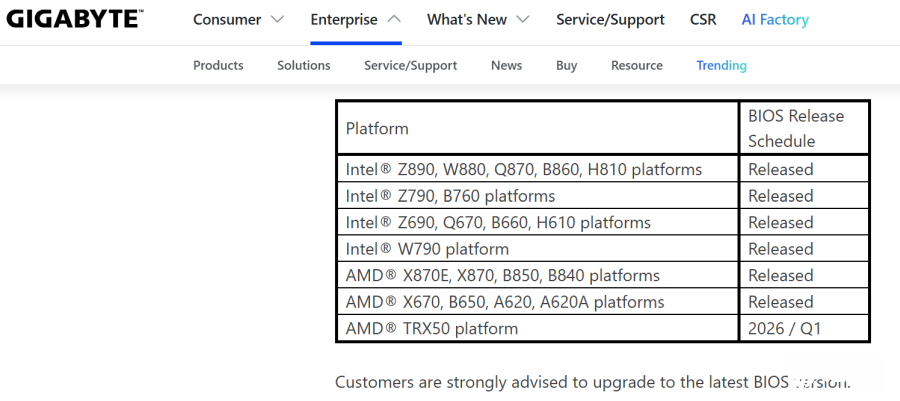
Task: Open the CSR menu item
Action: 703,20
